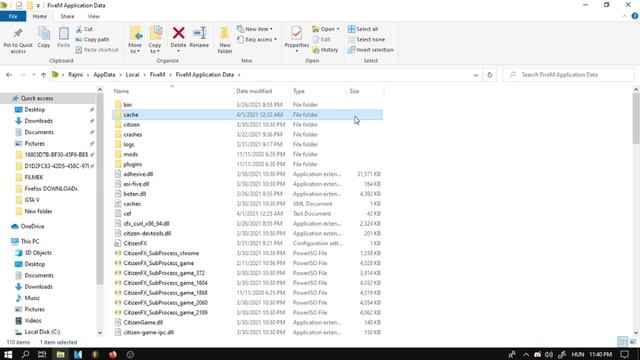
Task: Select the crashes folder
Action: pos(247,134)
